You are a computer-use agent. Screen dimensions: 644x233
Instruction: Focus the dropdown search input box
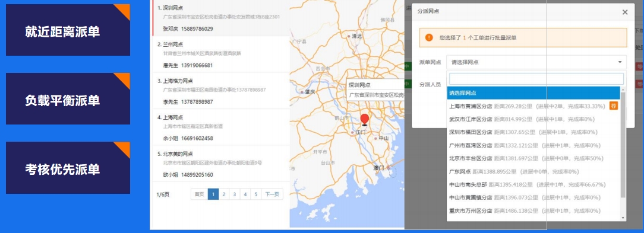click(536, 79)
